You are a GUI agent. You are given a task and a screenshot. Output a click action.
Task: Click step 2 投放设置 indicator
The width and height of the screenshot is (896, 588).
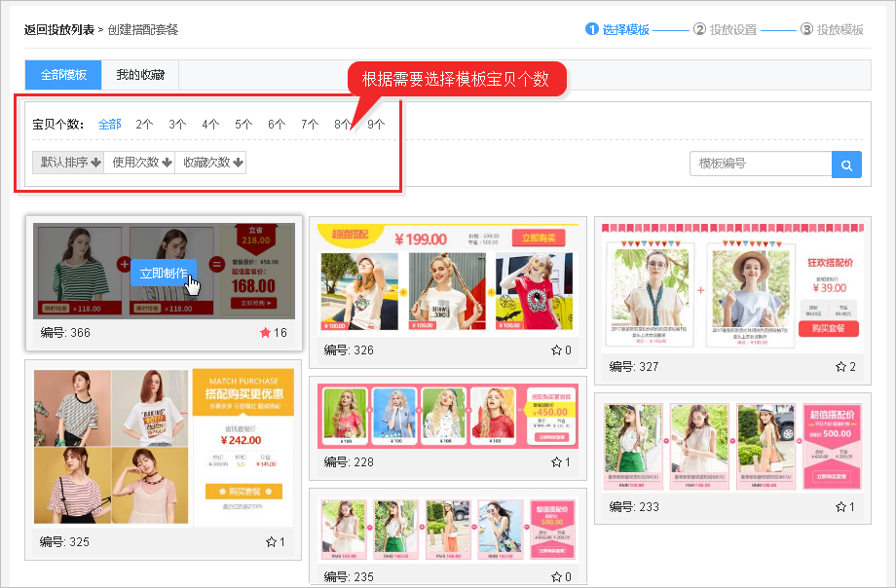click(x=725, y=30)
